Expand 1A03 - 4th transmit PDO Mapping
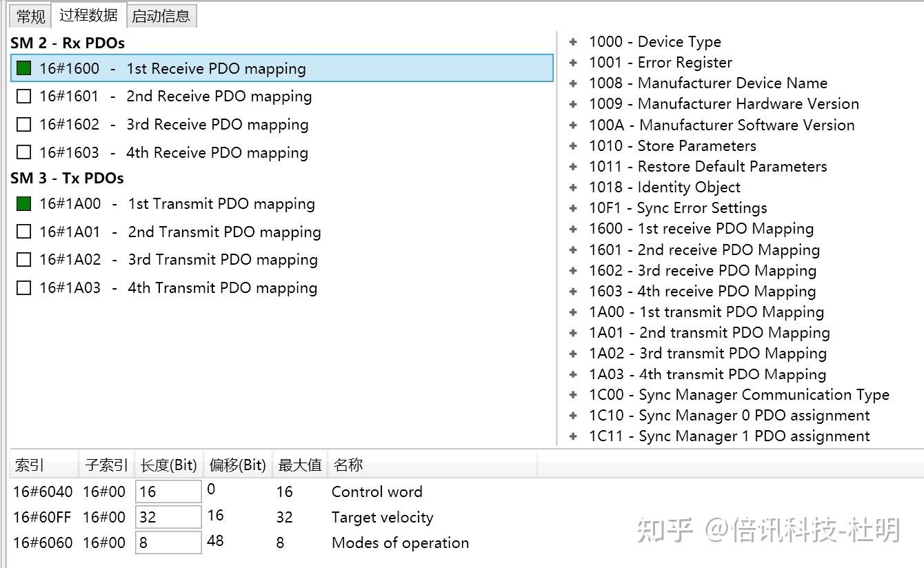This screenshot has width=924, height=568. click(573, 374)
